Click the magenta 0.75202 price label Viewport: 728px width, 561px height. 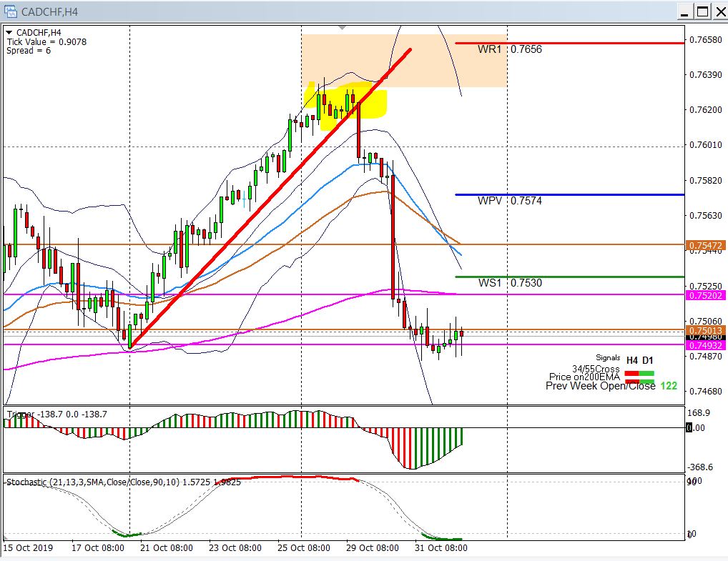(706, 295)
